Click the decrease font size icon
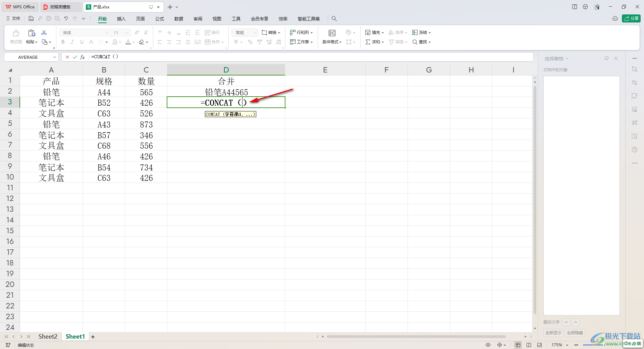The width and height of the screenshot is (644, 349). point(146,33)
